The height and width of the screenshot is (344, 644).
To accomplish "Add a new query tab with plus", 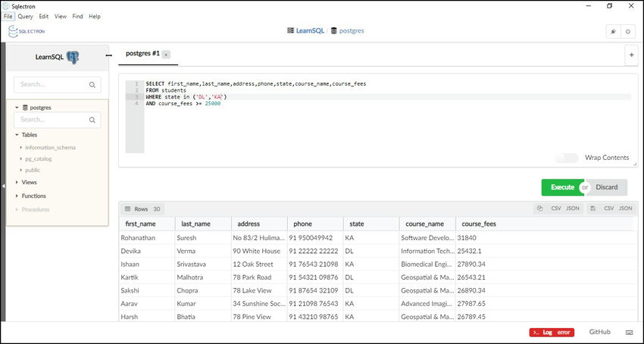I will point(631,55).
